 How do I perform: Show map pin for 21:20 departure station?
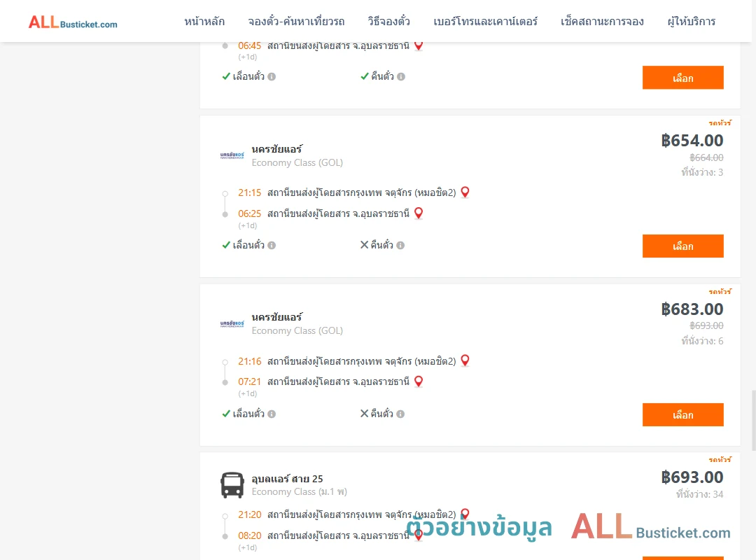click(465, 513)
